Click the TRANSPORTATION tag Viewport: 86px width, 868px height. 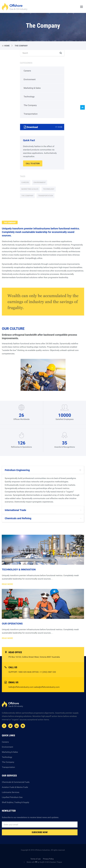pos(45,195)
